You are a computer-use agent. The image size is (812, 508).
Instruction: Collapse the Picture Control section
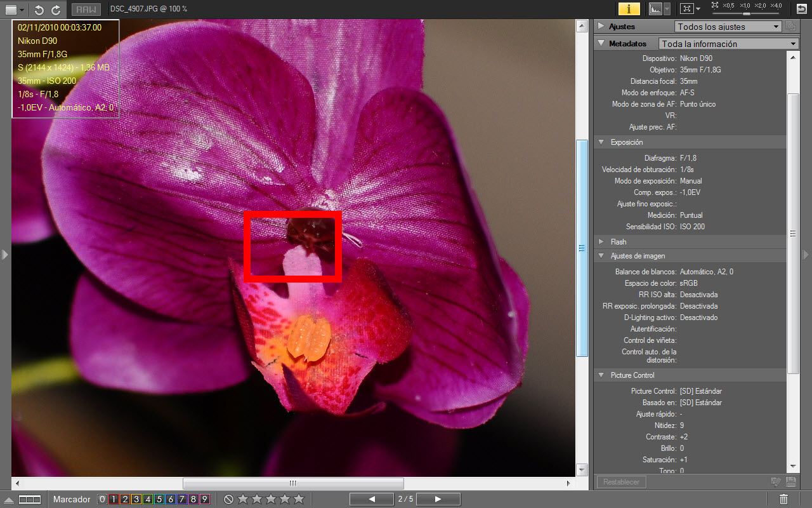pyautogui.click(x=601, y=375)
